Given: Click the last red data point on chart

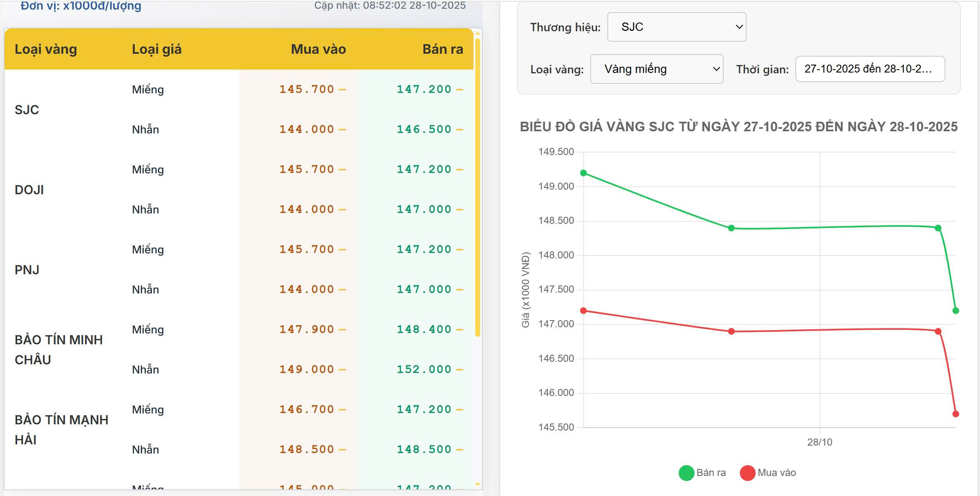Looking at the screenshot, I should coord(956,414).
